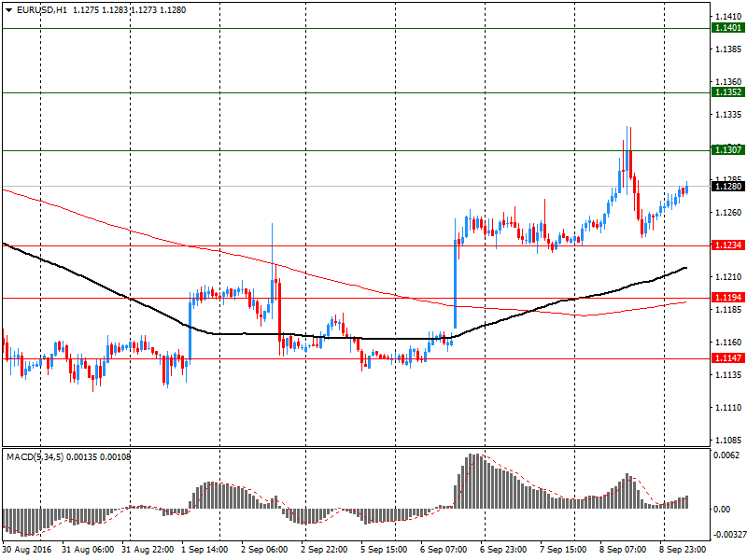Click the 1.1401 green level price label
Viewport: 747px width, 560px height.
point(727,28)
